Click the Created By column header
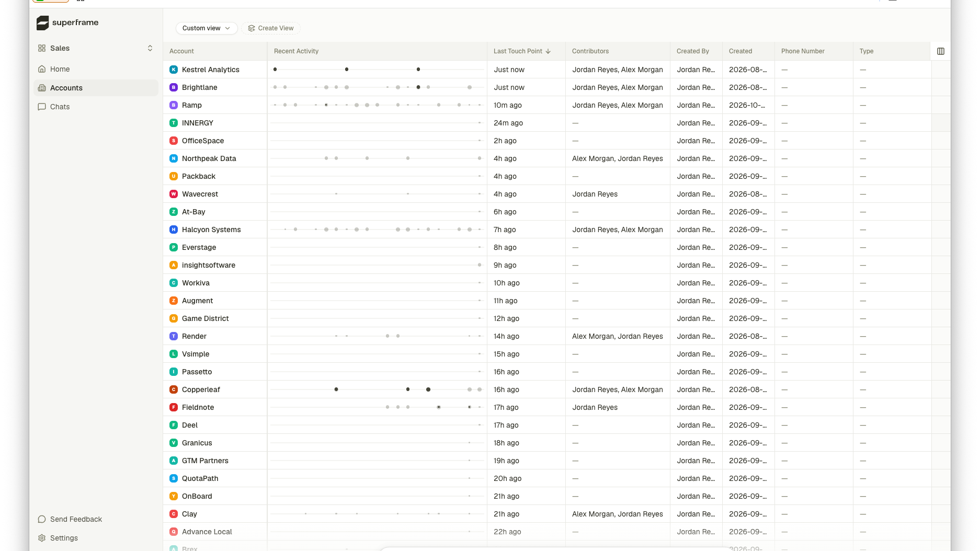Screen dimensions: 980x551 tap(696, 51)
